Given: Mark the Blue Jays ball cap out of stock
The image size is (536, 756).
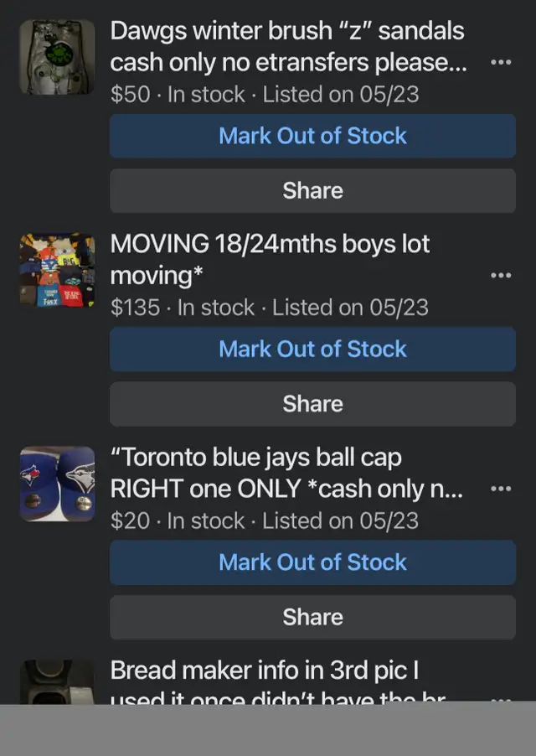Looking at the screenshot, I should (x=312, y=562).
